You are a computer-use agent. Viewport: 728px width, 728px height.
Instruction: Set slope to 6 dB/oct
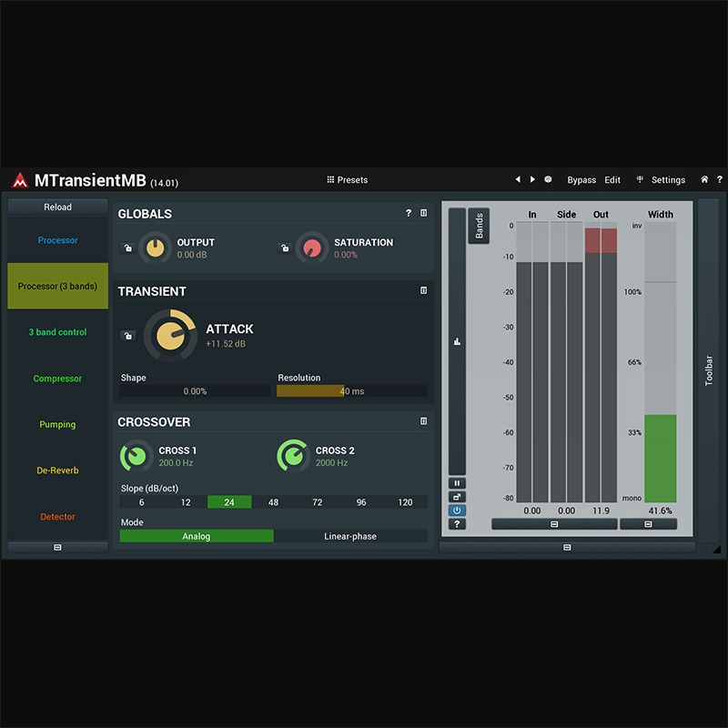pos(141,502)
